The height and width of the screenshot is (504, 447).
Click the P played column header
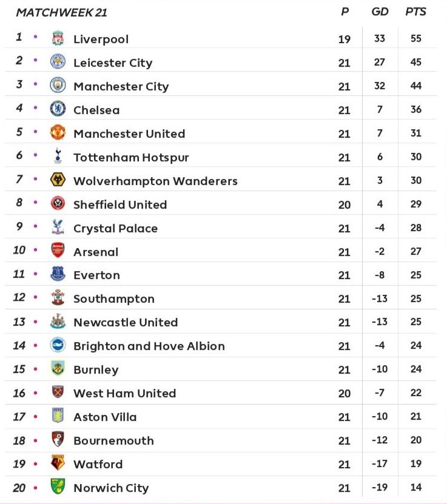345,12
